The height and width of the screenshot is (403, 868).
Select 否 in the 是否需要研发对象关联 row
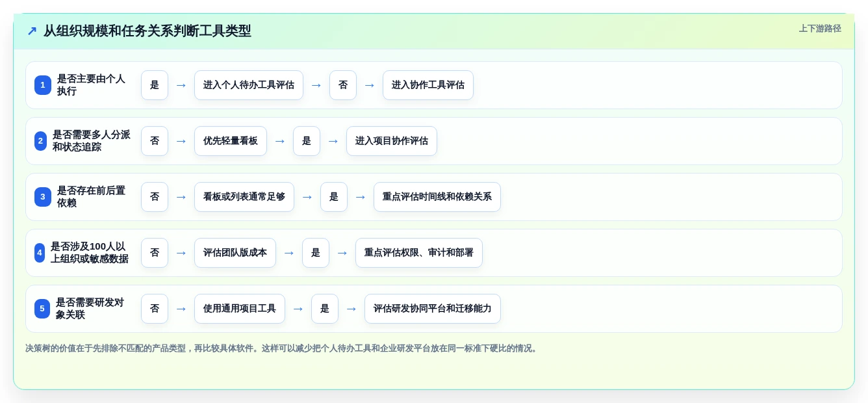coord(155,309)
